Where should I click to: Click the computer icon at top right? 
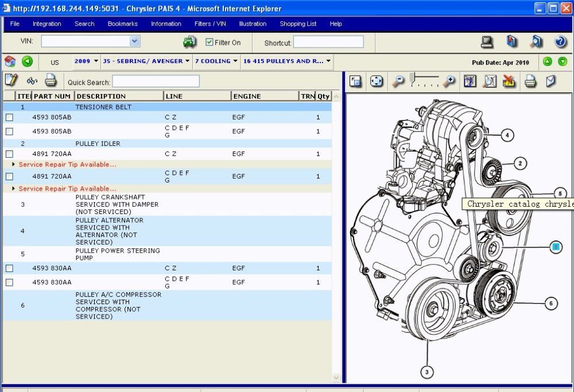487,42
